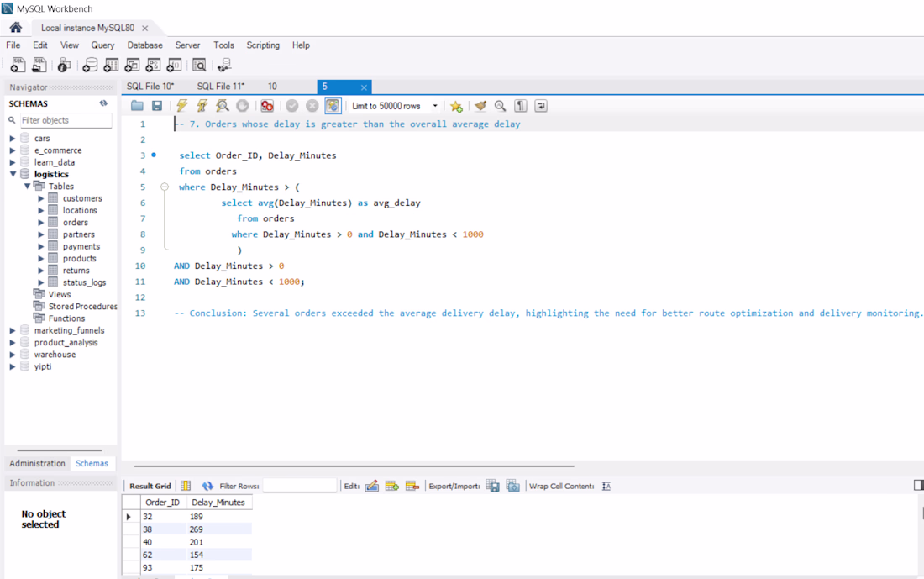924x579 pixels.
Task: Toggle word wrapping in the editor
Action: [x=540, y=106]
